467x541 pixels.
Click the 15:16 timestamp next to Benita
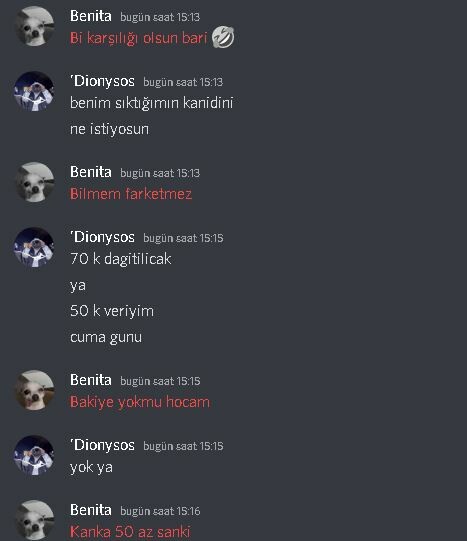click(160, 511)
